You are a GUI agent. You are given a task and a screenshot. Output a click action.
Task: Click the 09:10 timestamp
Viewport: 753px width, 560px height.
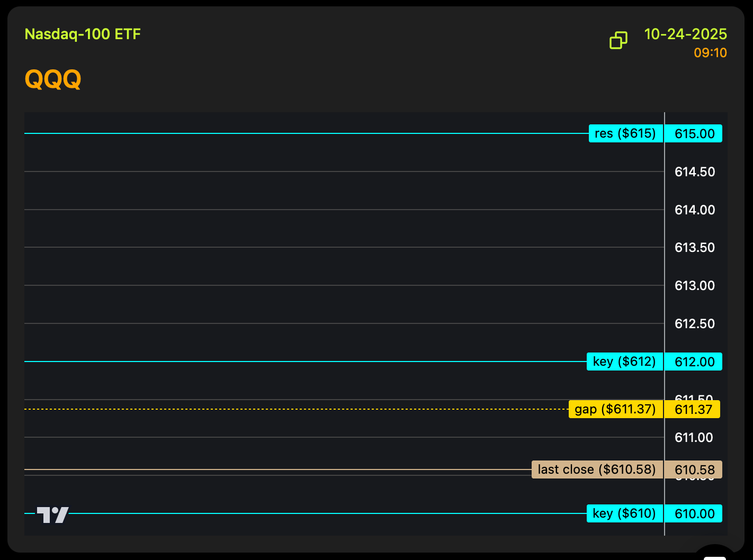tap(710, 53)
